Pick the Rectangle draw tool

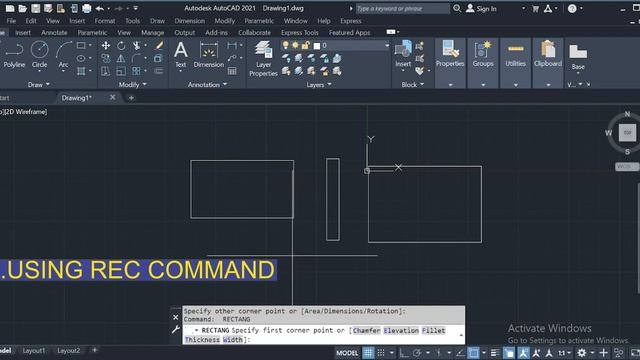pyautogui.click(x=81, y=45)
